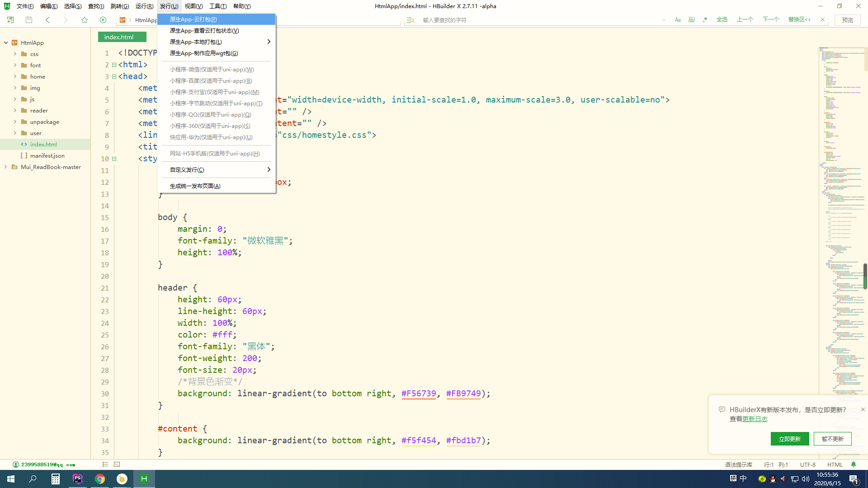Open the 跳转(G) menu
The width and height of the screenshot is (868, 488).
(120, 6)
